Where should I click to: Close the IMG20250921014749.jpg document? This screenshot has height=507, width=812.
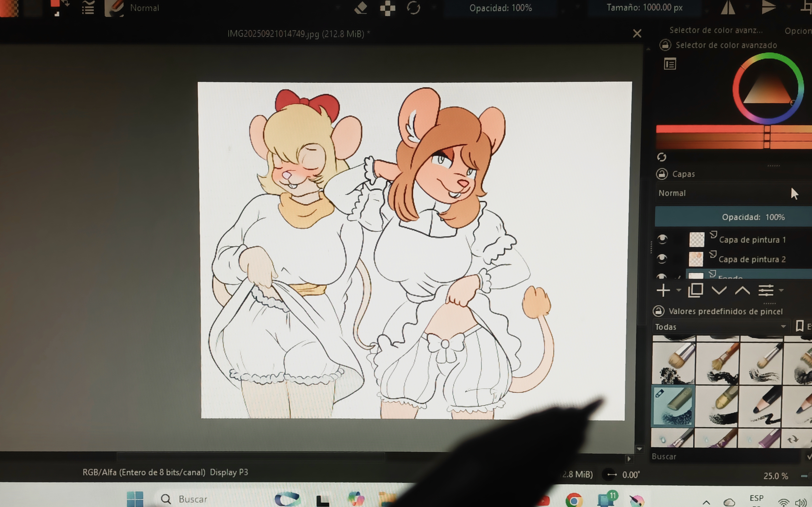[637, 34]
